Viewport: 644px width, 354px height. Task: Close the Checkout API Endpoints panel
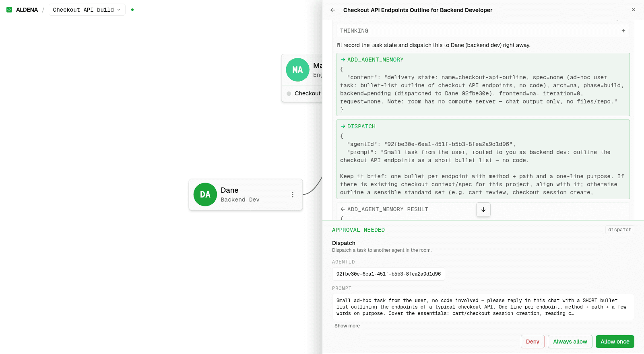[x=634, y=10]
